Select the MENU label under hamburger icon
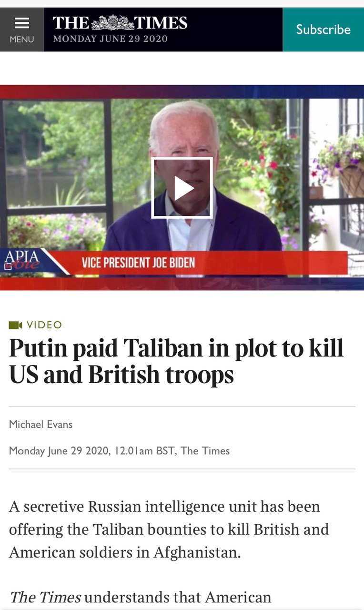 coord(22,39)
